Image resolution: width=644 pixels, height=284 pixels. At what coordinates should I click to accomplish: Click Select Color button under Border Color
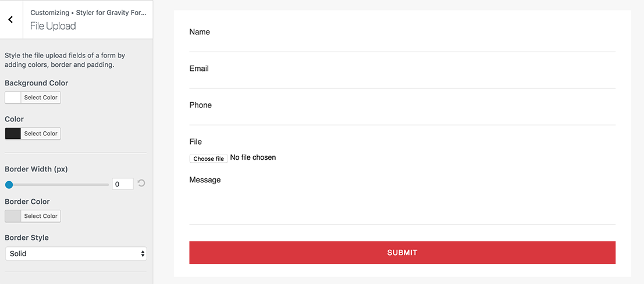[x=41, y=216]
